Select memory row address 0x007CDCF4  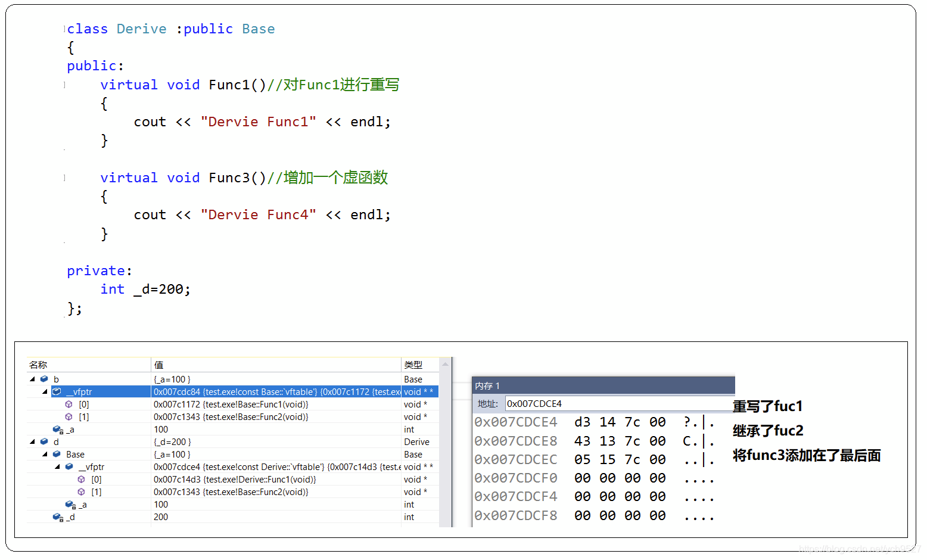[x=516, y=496]
